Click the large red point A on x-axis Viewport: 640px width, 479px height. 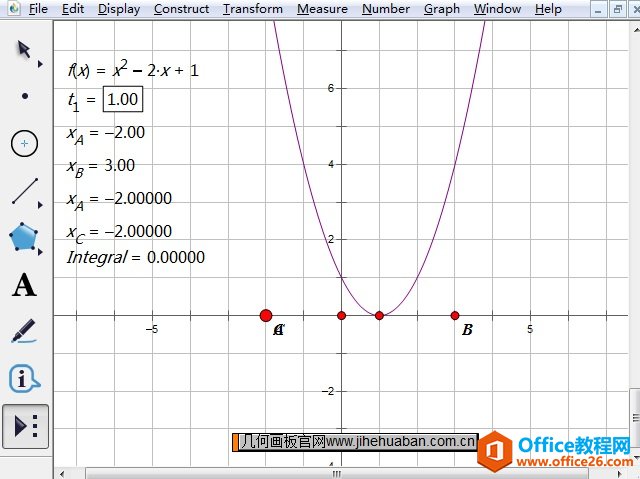(266, 315)
